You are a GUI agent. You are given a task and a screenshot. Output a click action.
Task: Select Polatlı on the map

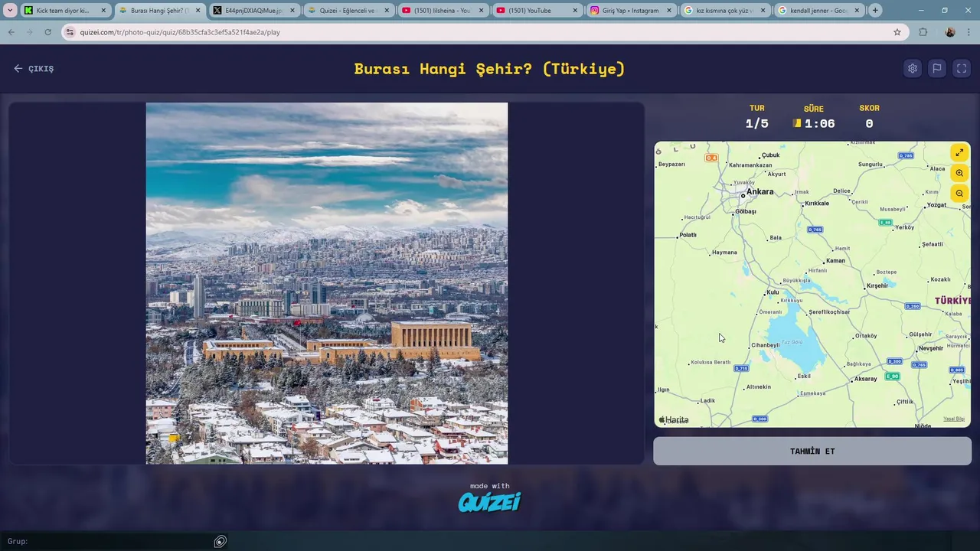pos(688,235)
